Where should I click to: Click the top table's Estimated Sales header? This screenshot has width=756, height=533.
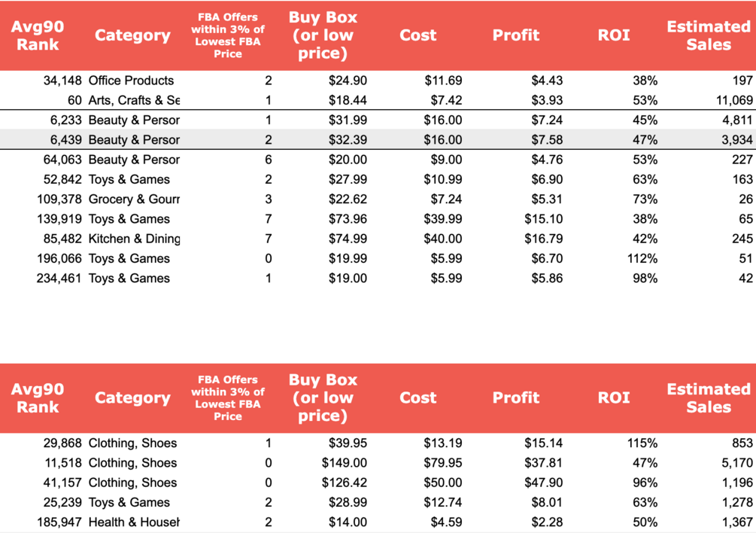708,35
